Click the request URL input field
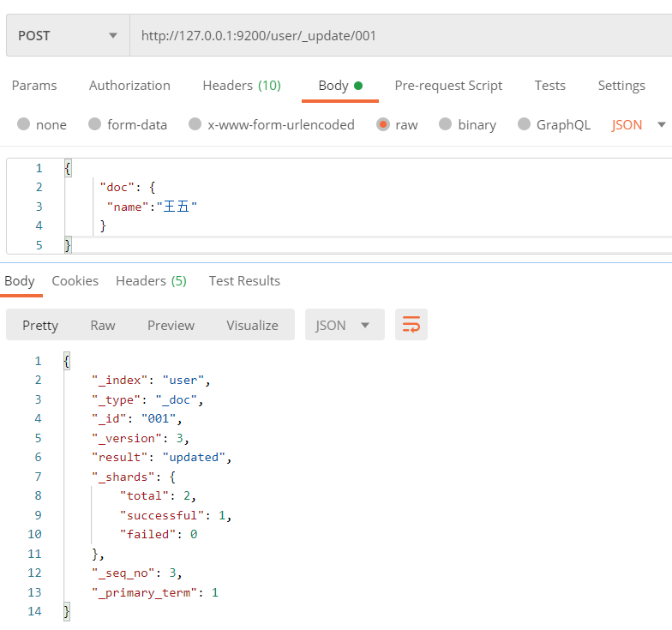Viewport: 672px width, 630px height. (x=401, y=35)
